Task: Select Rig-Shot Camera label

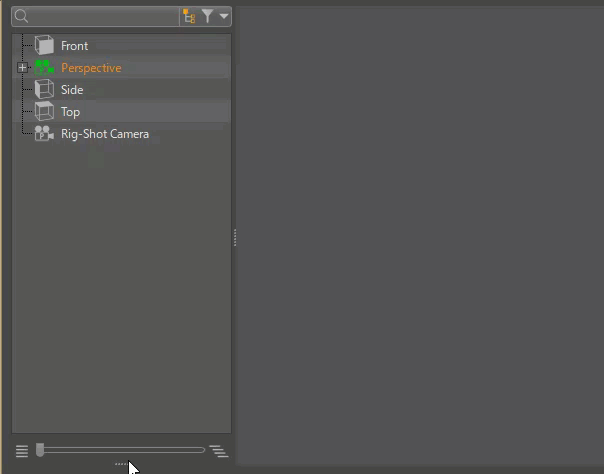Action: 105,134
